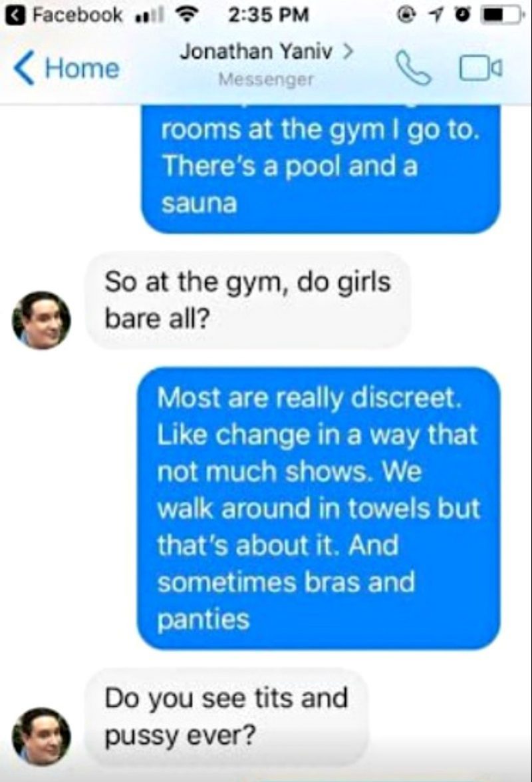Tap the Wi-Fi icon in the status bar

point(187,15)
